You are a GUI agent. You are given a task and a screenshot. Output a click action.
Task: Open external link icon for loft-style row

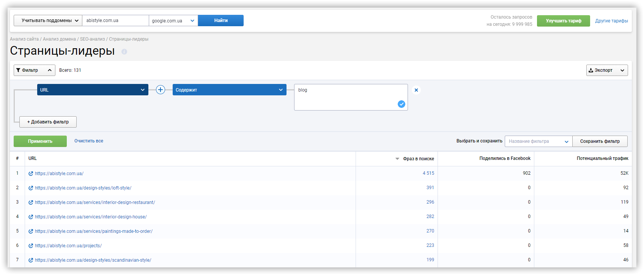click(x=31, y=188)
